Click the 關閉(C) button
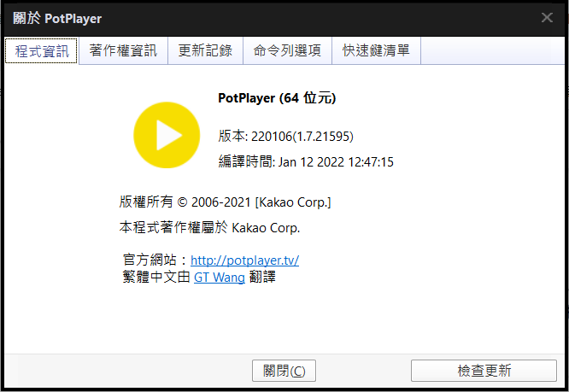 click(284, 371)
